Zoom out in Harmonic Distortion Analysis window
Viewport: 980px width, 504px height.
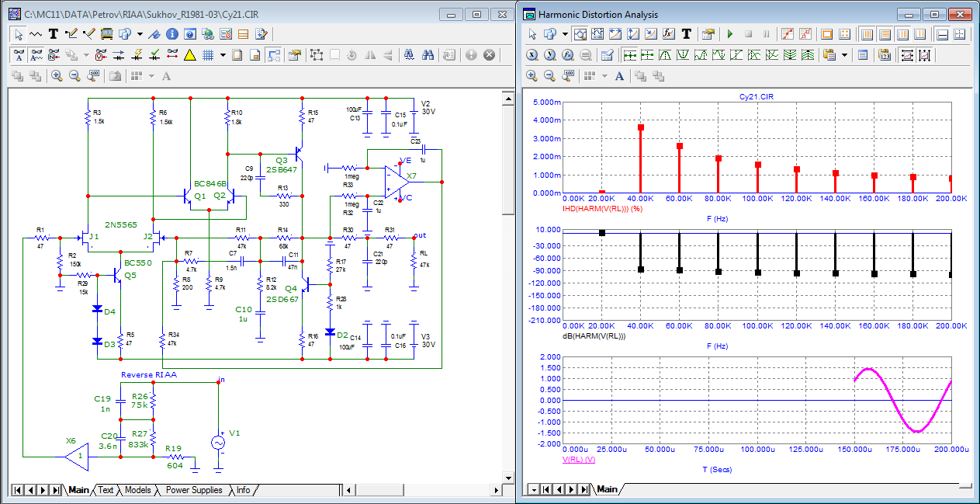click(x=550, y=76)
